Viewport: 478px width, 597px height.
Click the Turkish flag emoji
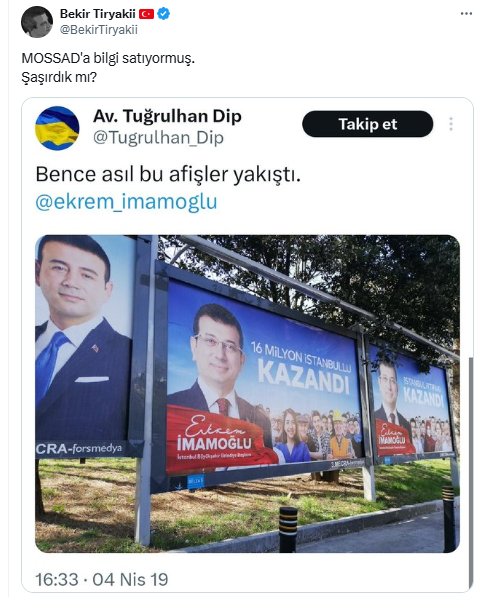146,14
